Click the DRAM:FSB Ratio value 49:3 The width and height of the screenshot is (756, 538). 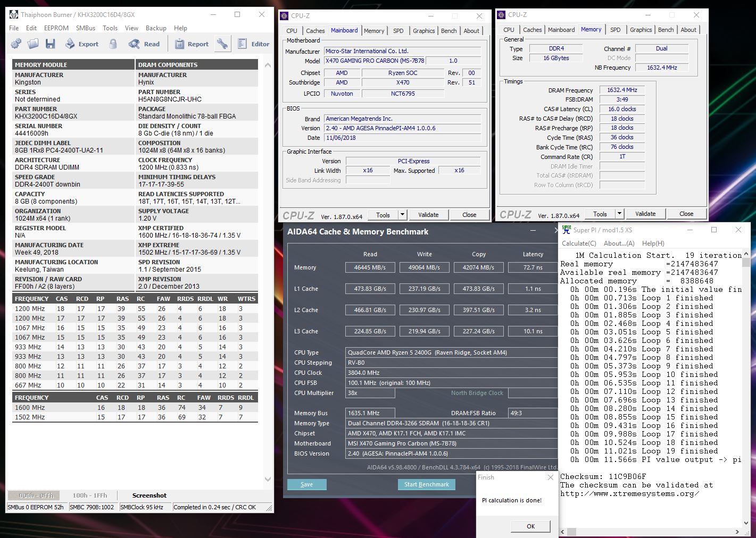(533, 413)
